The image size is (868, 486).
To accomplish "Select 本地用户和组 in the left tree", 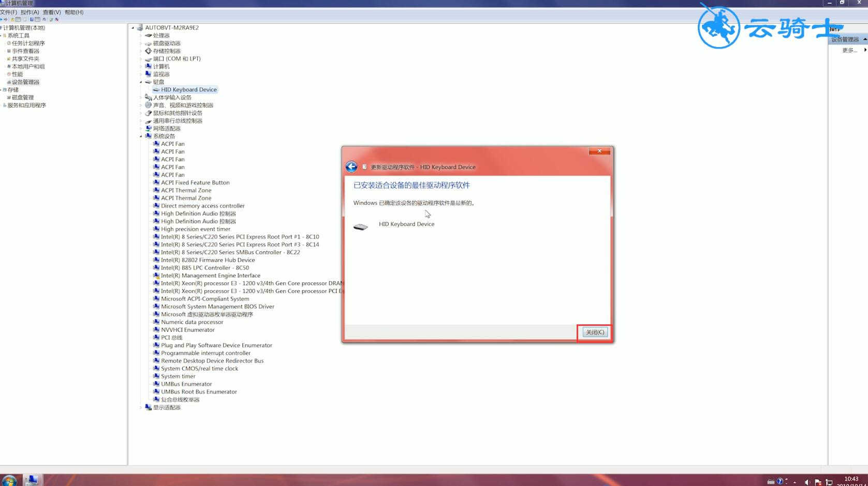I will point(28,66).
